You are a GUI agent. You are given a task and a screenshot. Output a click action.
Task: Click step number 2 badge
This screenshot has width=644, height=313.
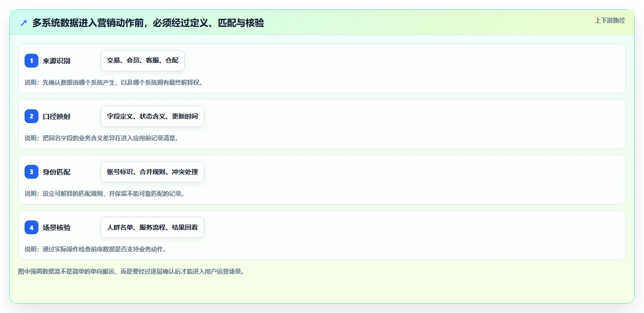(x=32, y=116)
